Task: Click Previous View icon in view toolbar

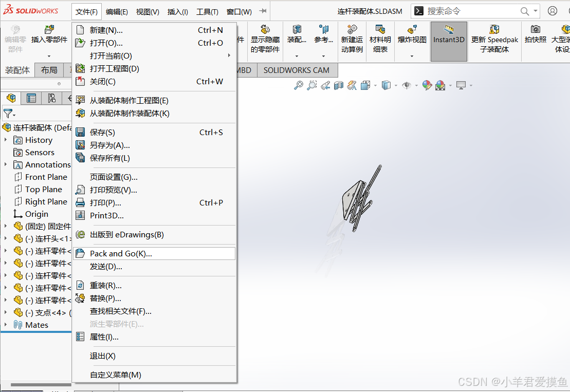Action: pyautogui.click(x=325, y=85)
